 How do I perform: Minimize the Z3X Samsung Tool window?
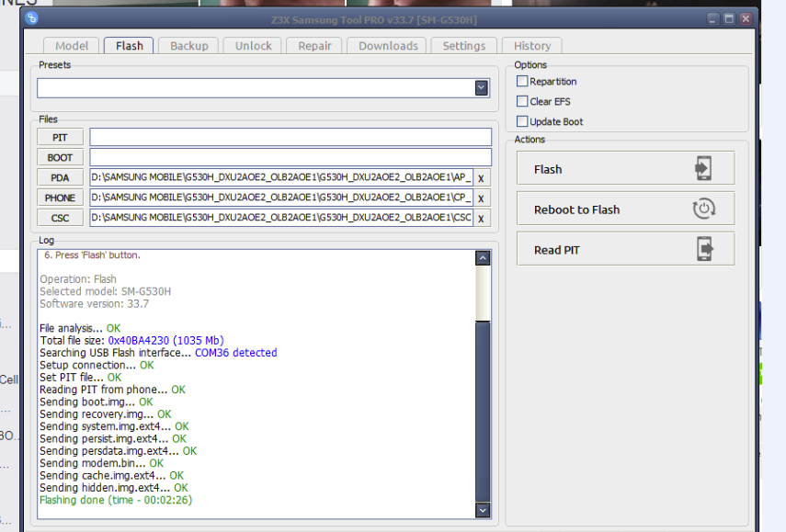click(x=712, y=19)
